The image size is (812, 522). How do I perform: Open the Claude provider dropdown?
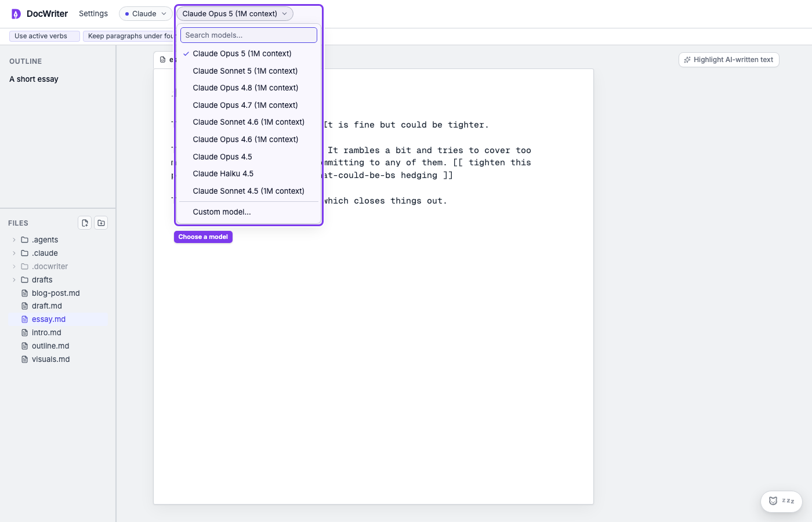tap(146, 14)
